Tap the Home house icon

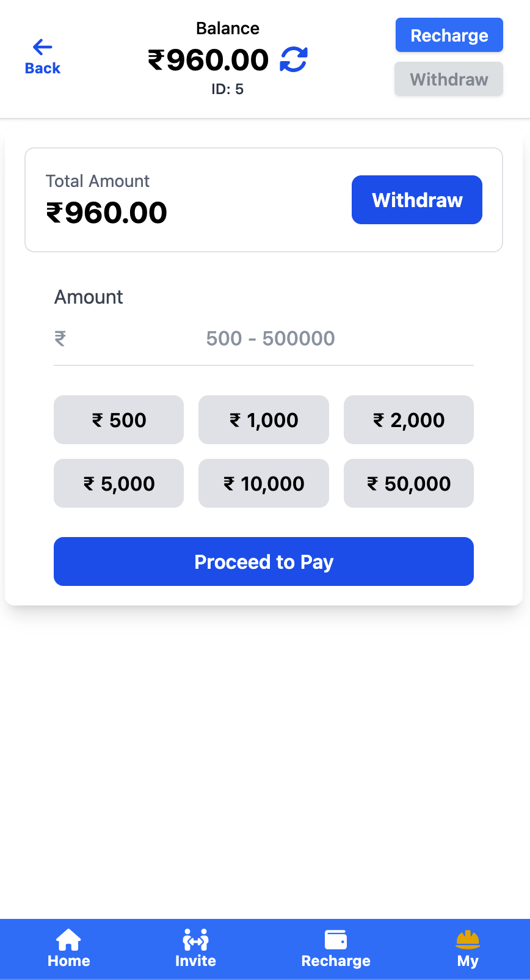point(68,940)
